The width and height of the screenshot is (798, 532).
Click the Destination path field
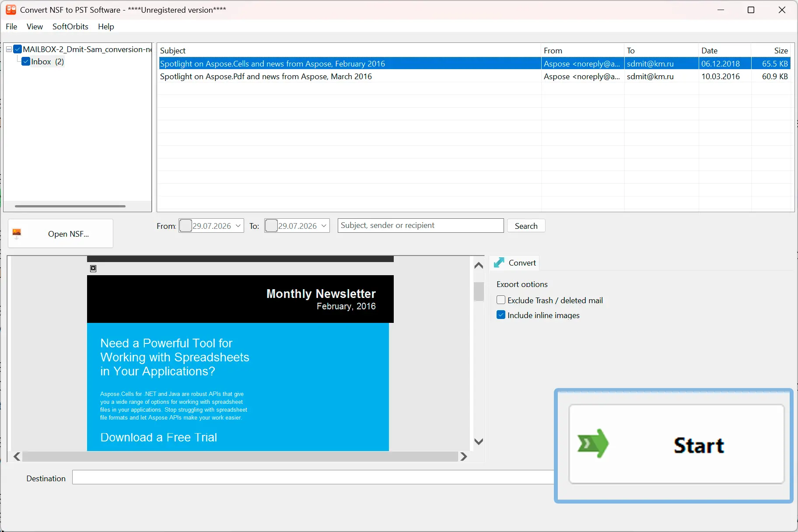(x=313, y=477)
